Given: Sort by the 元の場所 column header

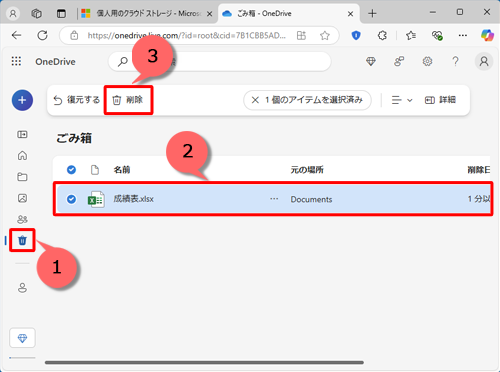Looking at the screenshot, I should 307,170.
